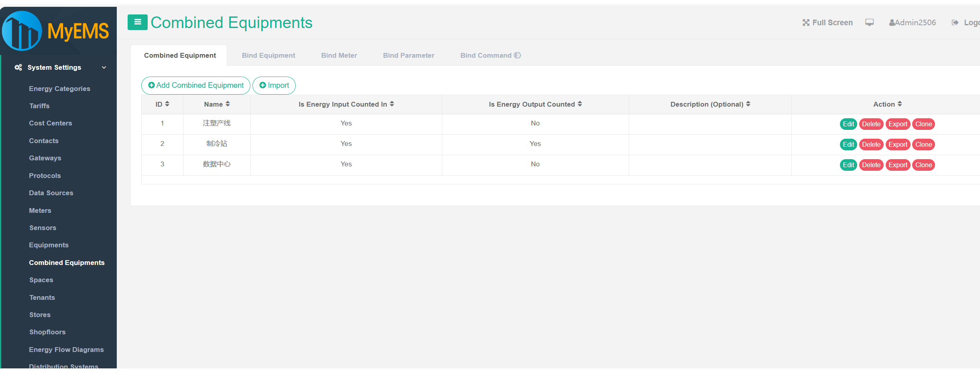
Task: Sort by Name column sort icon
Action: point(228,104)
